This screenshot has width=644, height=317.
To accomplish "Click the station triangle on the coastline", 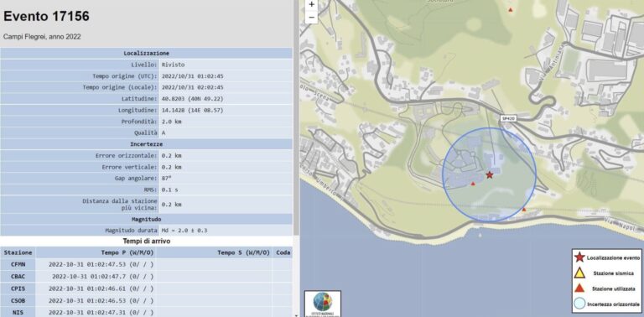I will tap(523, 210).
